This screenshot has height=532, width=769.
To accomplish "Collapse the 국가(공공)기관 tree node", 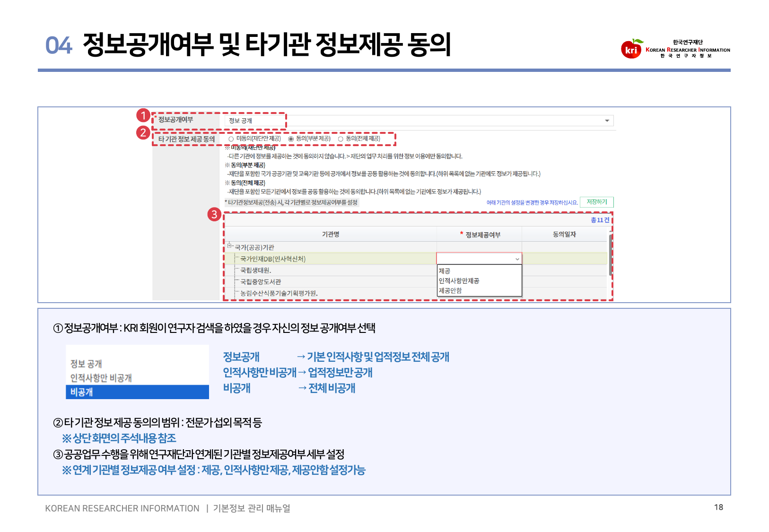I will (x=229, y=246).
